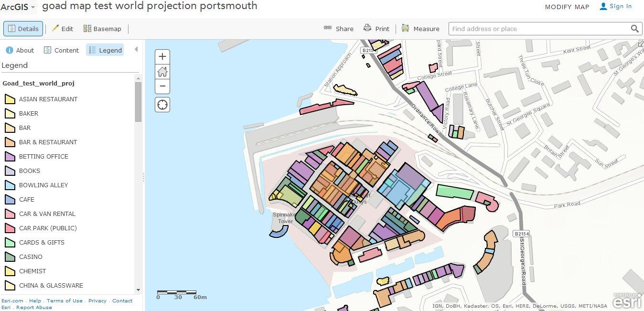The width and height of the screenshot is (644, 311).
Task: Switch to the Content tab
Action: coord(61,50)
